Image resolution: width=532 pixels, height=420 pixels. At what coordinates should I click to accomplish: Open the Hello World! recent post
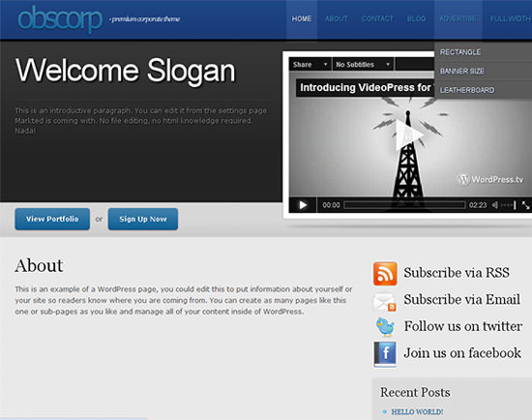[417, 412]
